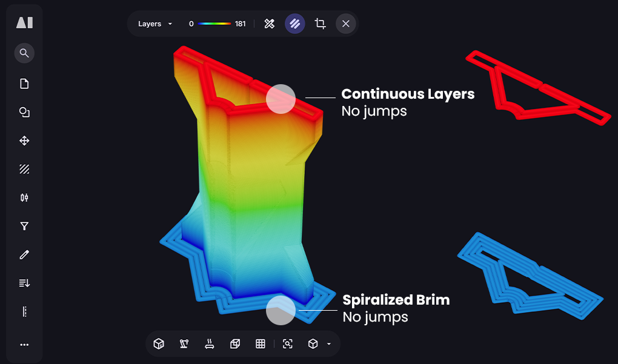Open the diagonal hatch infill tool
Viewport: 618px width, 364px height.
coord(24,169)
